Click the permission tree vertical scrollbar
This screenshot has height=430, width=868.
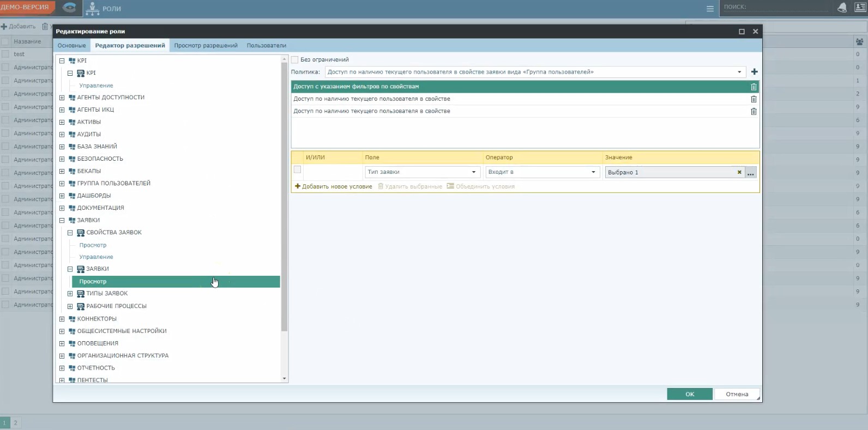(284, 196)
